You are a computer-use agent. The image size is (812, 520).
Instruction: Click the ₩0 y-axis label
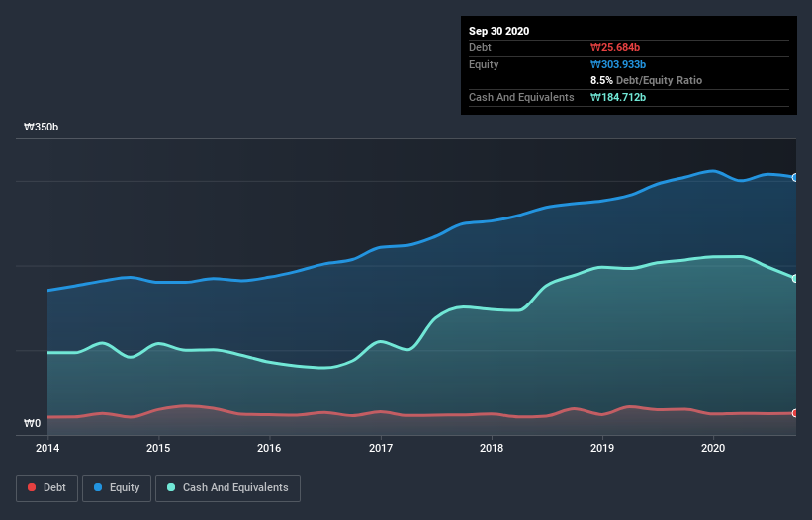click(x=32, y=423)
